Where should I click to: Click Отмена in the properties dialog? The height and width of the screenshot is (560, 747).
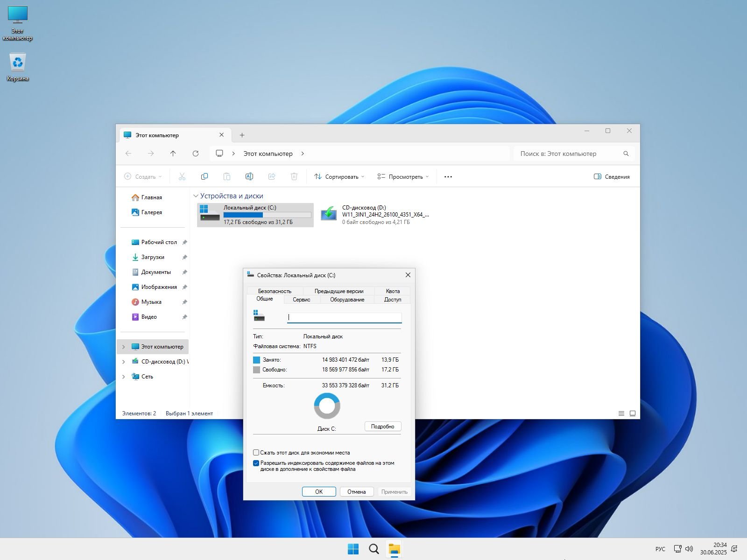tap(357, 491)
